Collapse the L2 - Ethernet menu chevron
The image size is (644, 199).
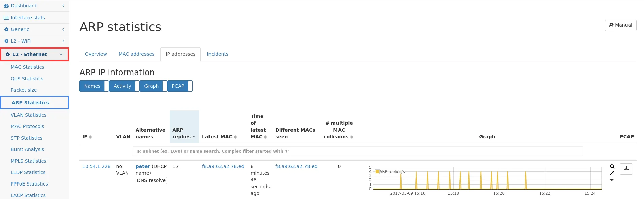pyautogui.click(x=61, y=54)
